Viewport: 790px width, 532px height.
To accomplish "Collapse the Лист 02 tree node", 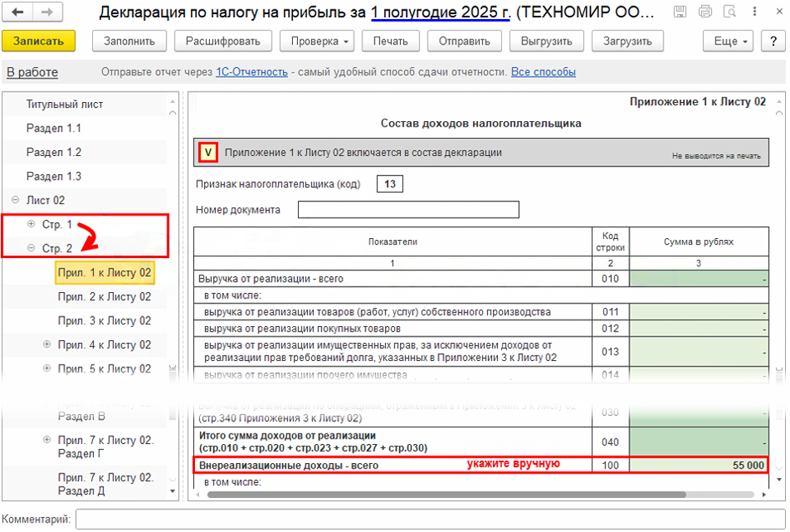I will [15, 200].
